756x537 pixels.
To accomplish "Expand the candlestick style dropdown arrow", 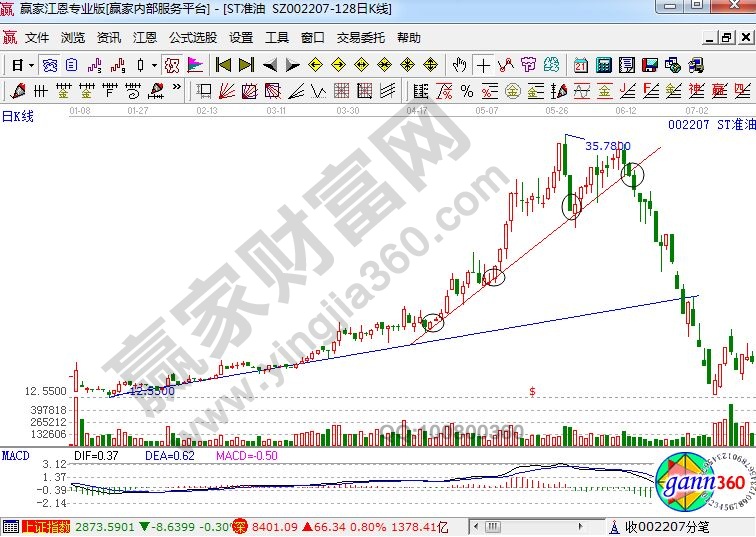I will [153, 65].
